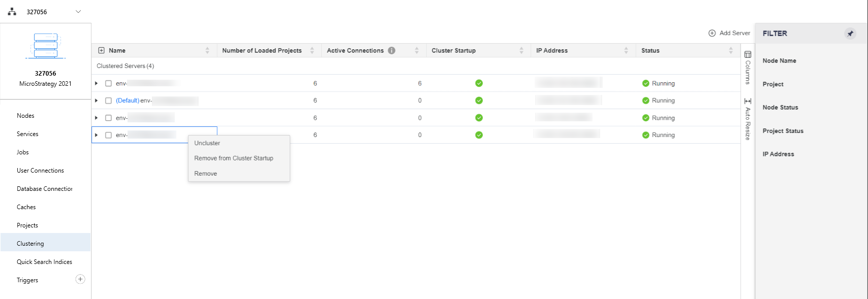The height and width of the screenshot is (299, 868).
Task: Select Remove from Cluster Startup option
Action: click(234, 158)
